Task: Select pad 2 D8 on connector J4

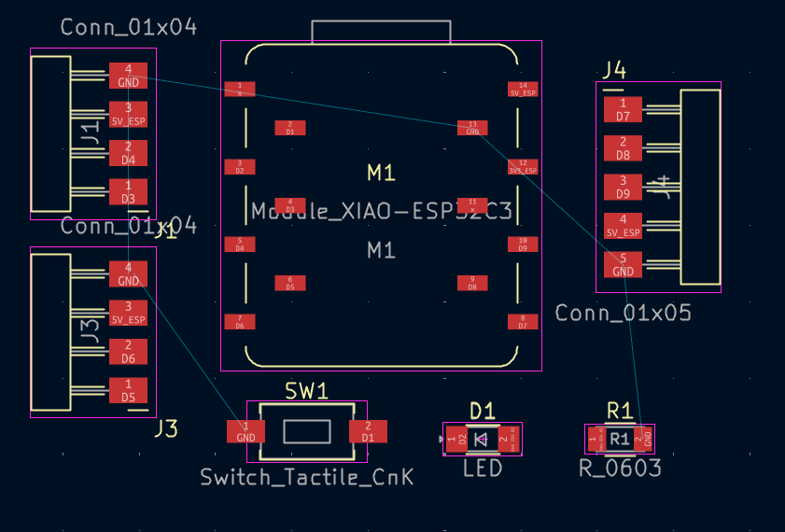Action: coord(623,148)
